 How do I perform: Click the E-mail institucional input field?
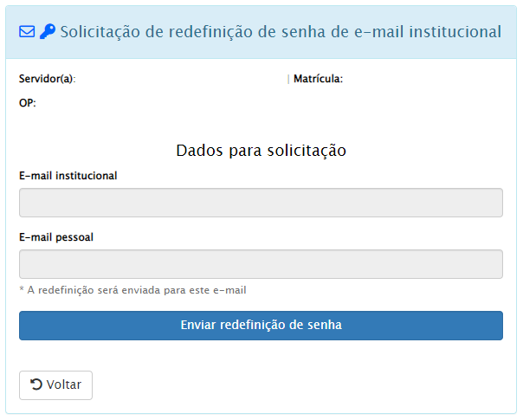[261, 203]
